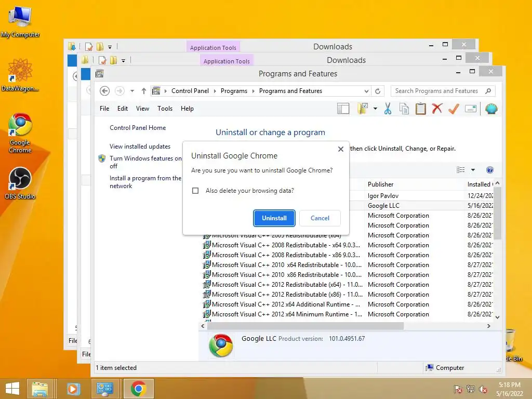Viewport: 532px width, 399px height.
Task: Open quick access dropdown in rear Downloads window
Action: click(110, 47)
